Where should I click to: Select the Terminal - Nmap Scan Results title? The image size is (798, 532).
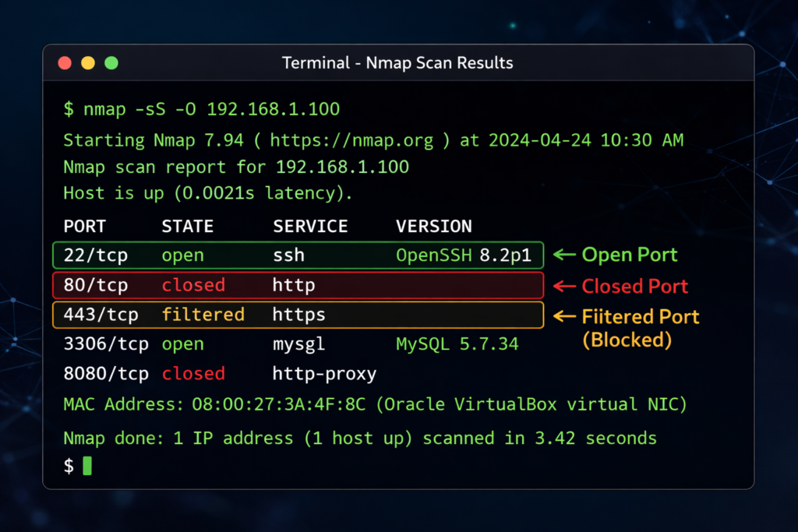click(x=397, y=63)
